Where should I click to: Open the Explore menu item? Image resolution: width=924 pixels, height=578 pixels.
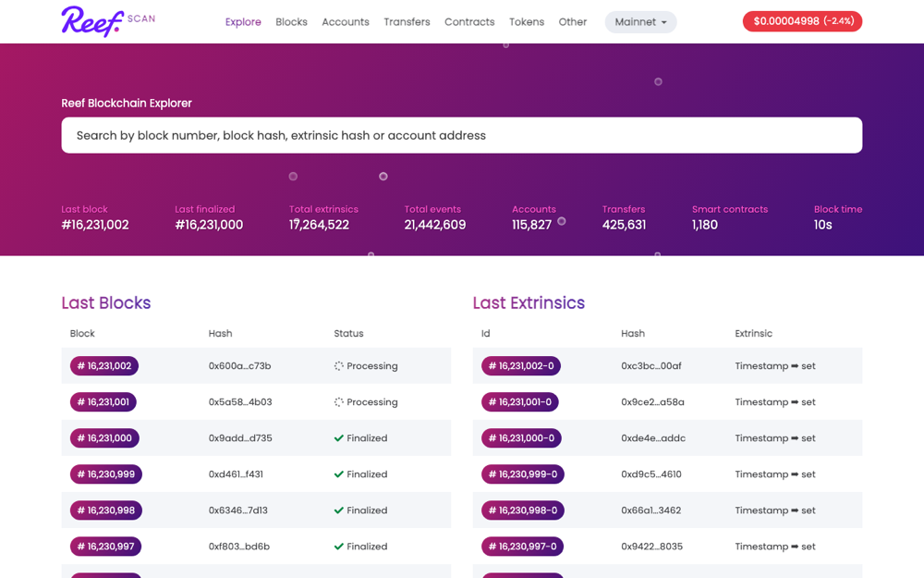point(243,22)
